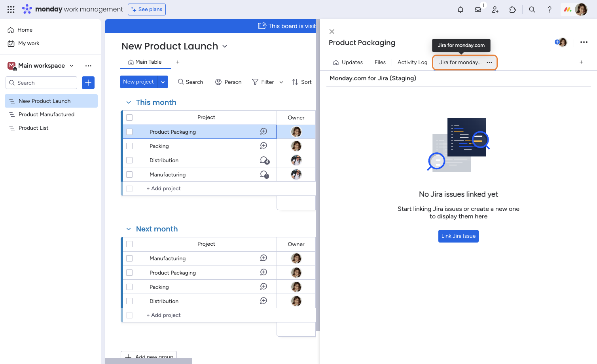Viewport: 597px width, 364px height.
Task: Add a new board view with plus
Action: click(178, 62)
